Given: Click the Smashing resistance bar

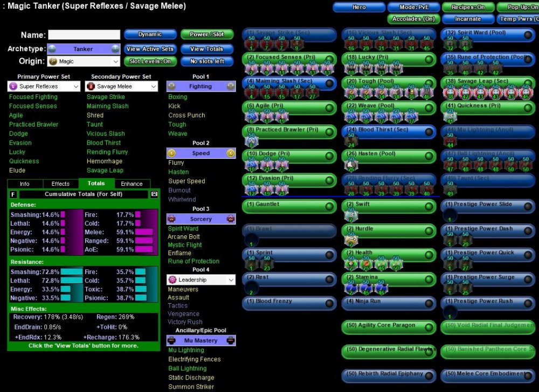Looking at the screenshot, I should click(x=71, y=272).
